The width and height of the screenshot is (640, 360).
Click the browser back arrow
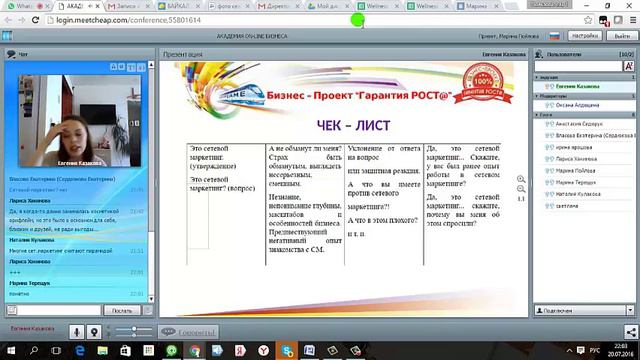coord(8,20)
